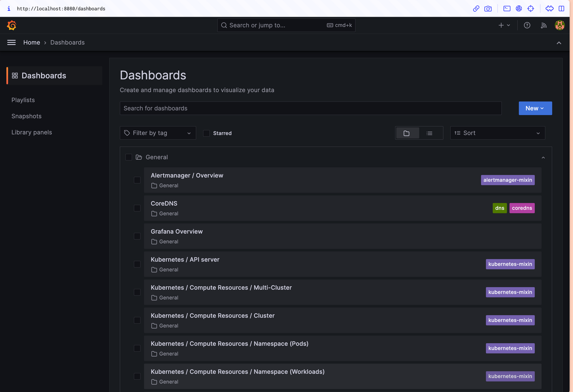Click the help question mark icon
This screenshot has width=573, height=392.
(x=527, y=25)
